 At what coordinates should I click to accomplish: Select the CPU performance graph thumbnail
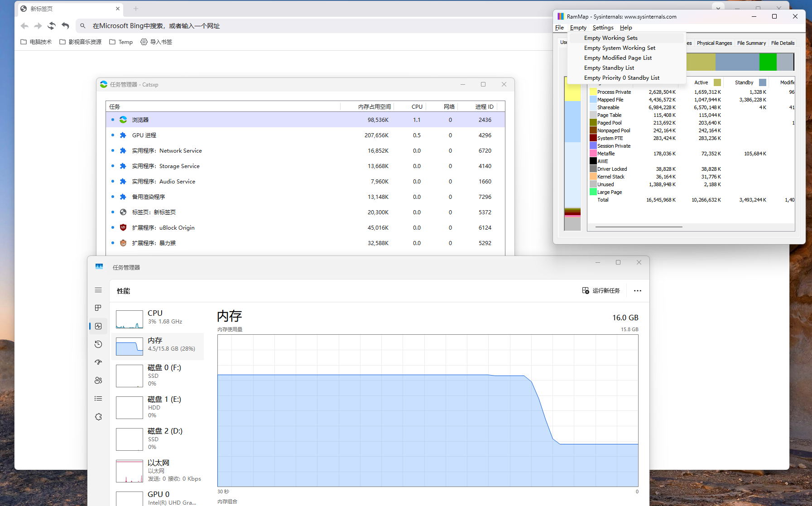click(x=130, y=319)
